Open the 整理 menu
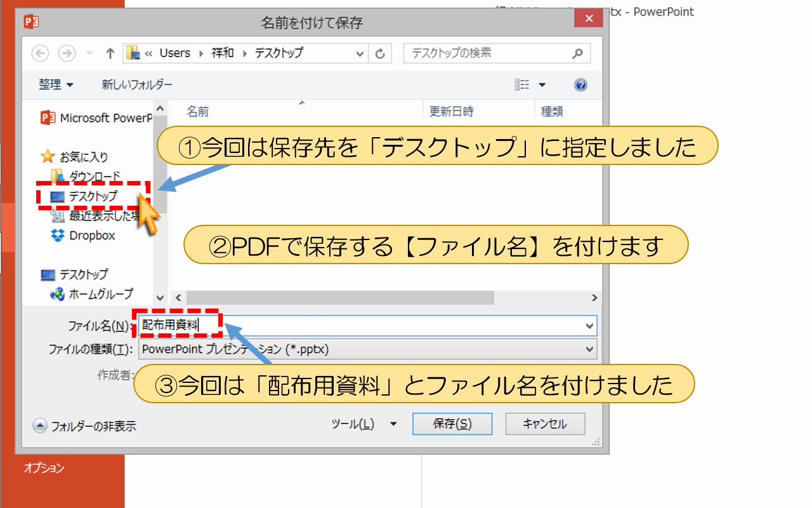Viewport: 812px width, 508px height. (x=56, y=84)
